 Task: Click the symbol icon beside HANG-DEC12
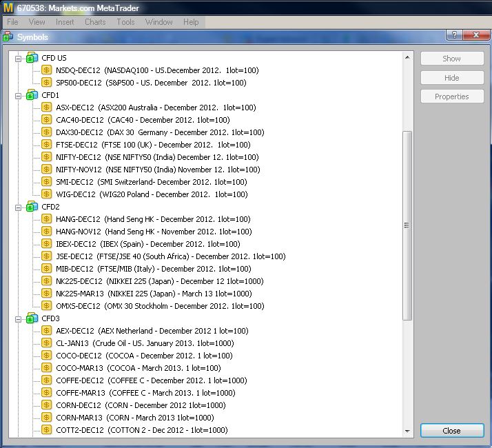(x=46, y=219)
